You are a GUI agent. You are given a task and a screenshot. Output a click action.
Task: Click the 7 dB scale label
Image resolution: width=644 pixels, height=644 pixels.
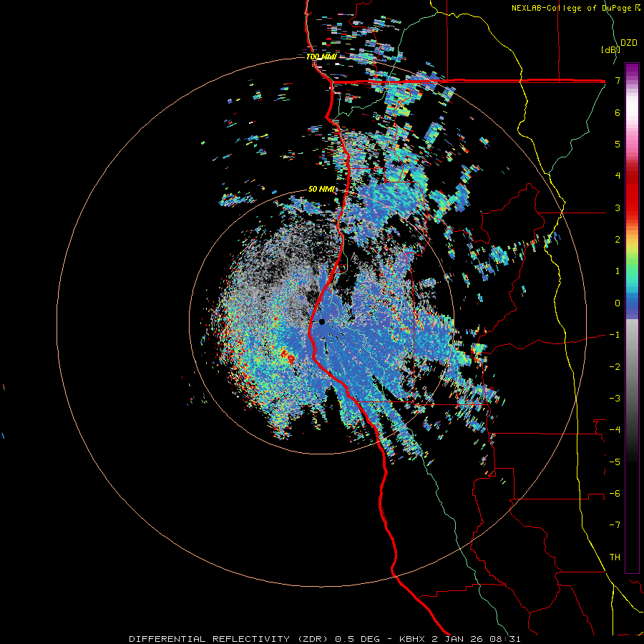(618, 80)
